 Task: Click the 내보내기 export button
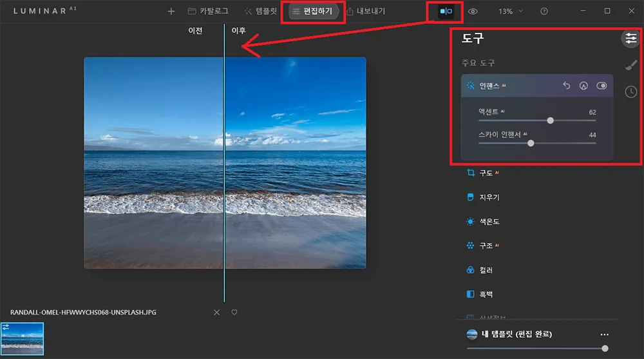pyautogui.click(x=365, y=12)
